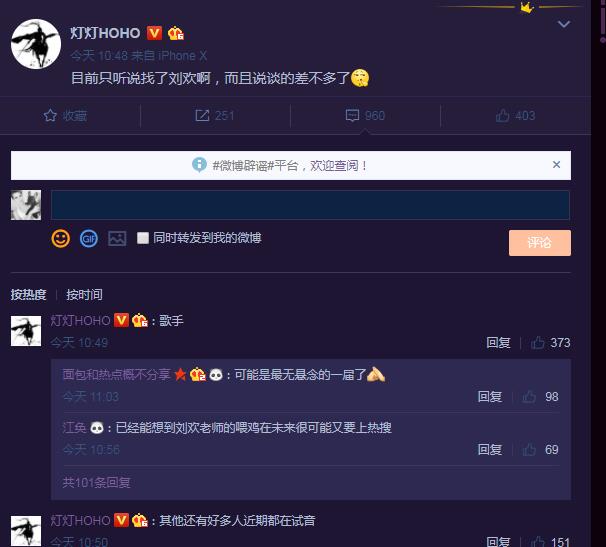
Task: Sort comments 按热度
Action: [x=29, y=295]
